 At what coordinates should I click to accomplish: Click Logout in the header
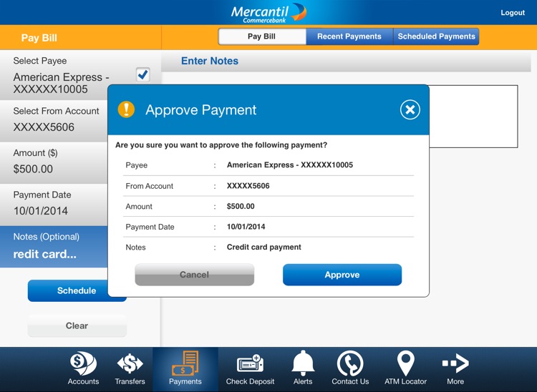click(513, 13)
